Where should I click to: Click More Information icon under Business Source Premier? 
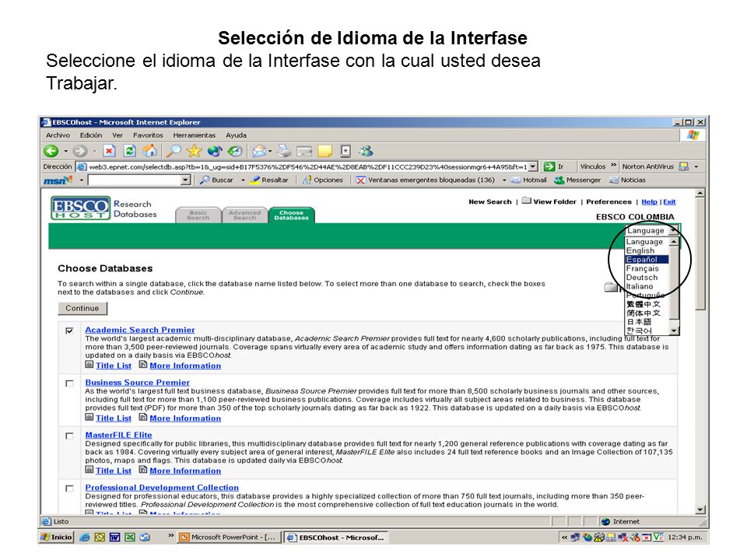click(143, 417)
